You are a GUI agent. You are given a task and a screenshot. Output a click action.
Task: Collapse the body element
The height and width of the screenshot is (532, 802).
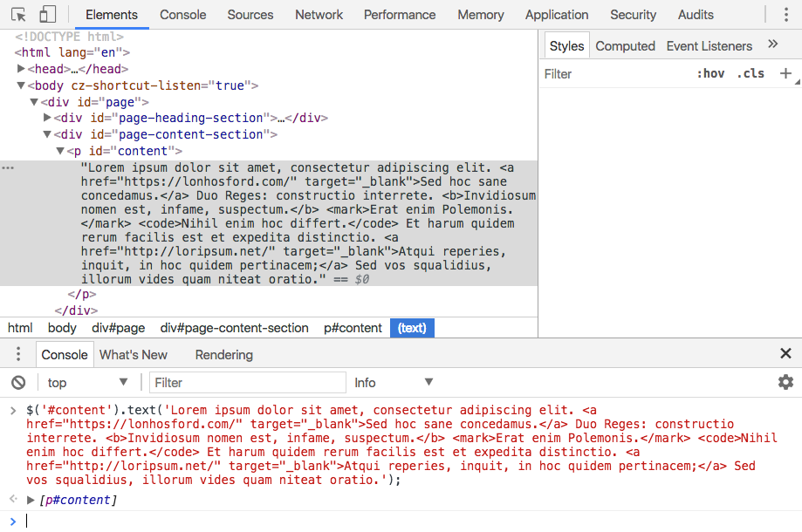[x=21, y=85]
